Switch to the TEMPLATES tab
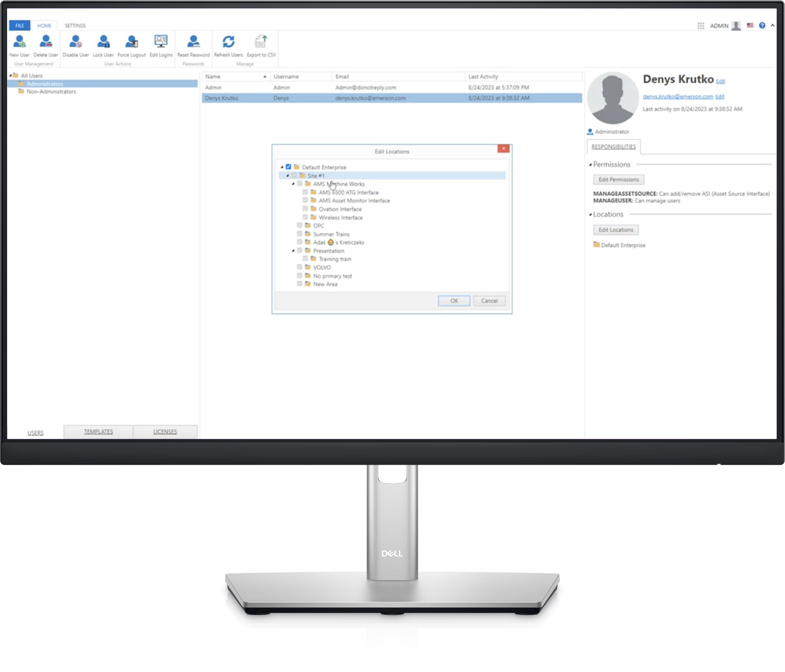 pos(98,431)
